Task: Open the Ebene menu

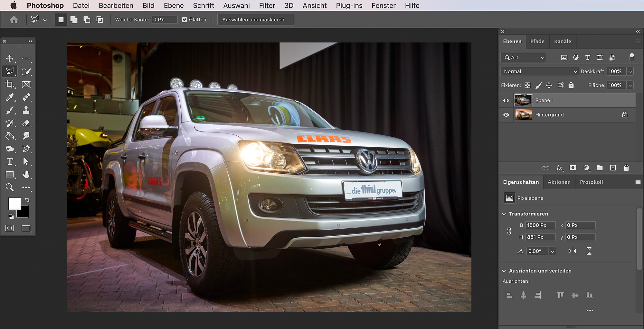Action: (174, 5)
